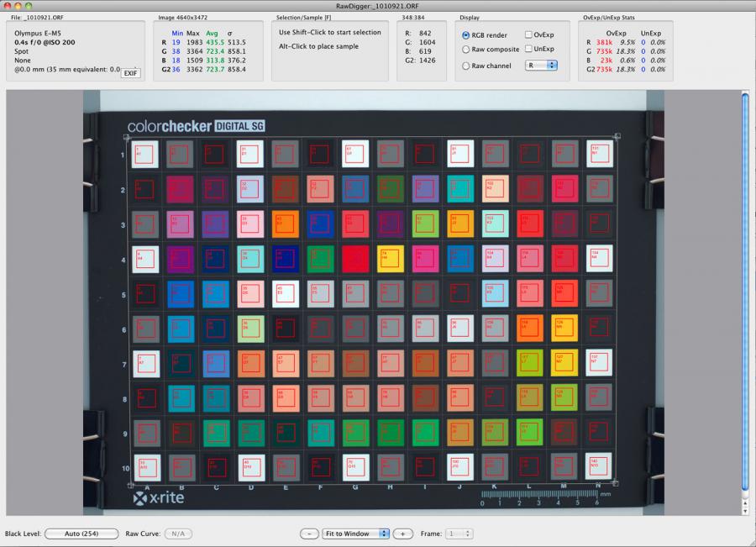The height and width of the screenshot is (547, 756).
Task: Click the "Alt-Click to place sample" hint
Action: pos(318,46)
